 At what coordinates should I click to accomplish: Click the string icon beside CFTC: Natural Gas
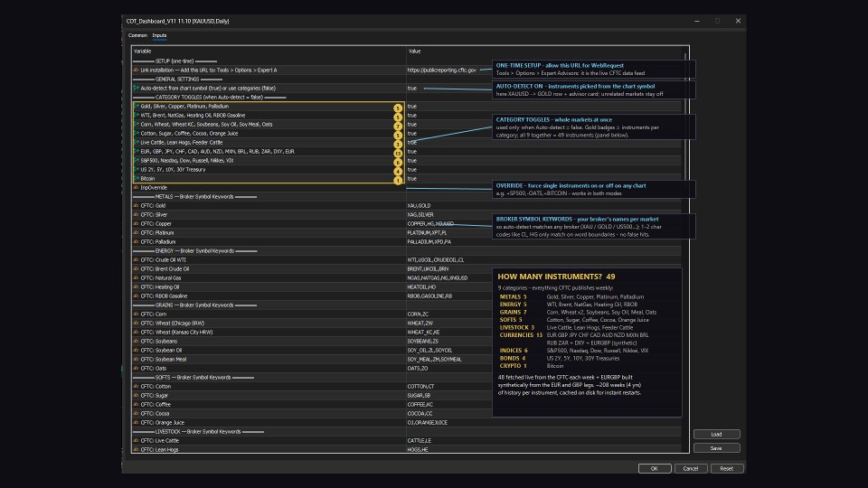tap(136, 277)
